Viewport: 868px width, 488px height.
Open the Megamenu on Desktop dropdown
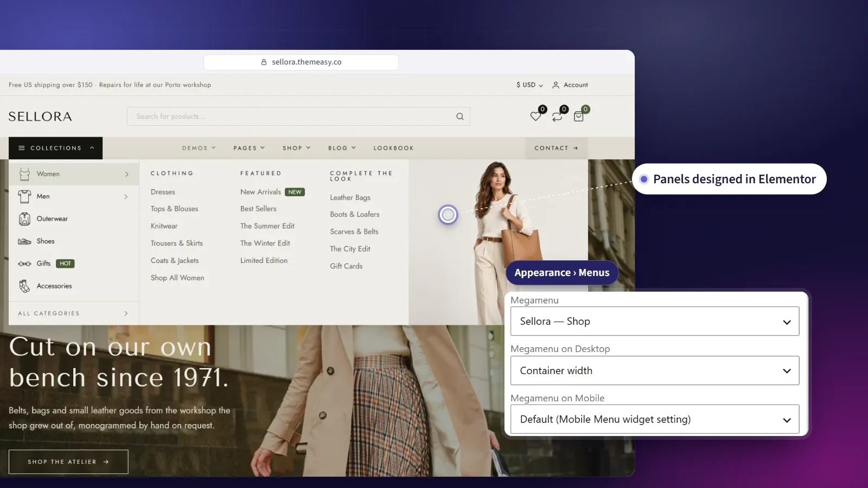pyautogui.click(x=655, y=370)
